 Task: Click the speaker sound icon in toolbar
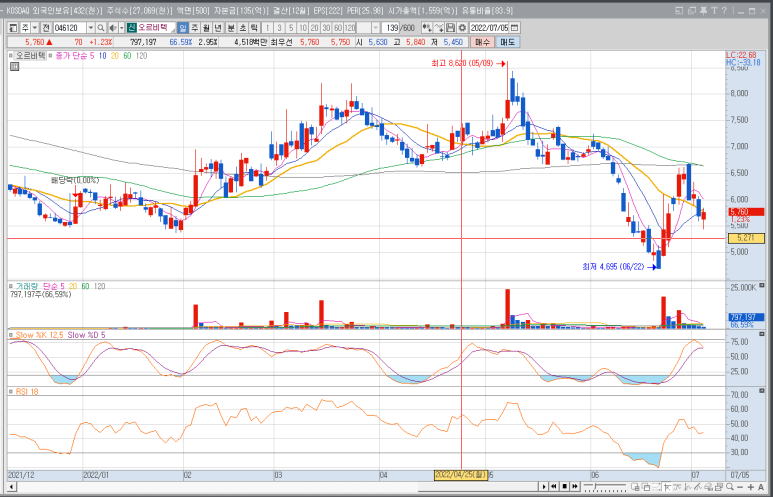coord(113,28)
